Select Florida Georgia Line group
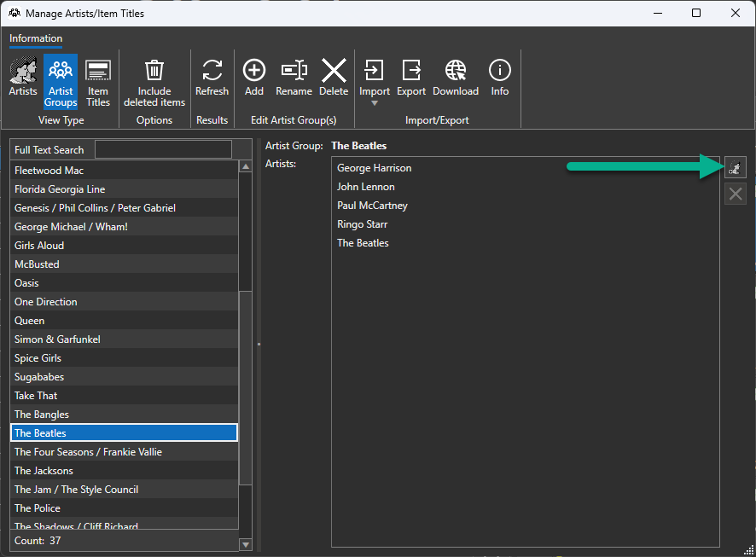This screenshot has height=557, width=756. pos(124,189)
